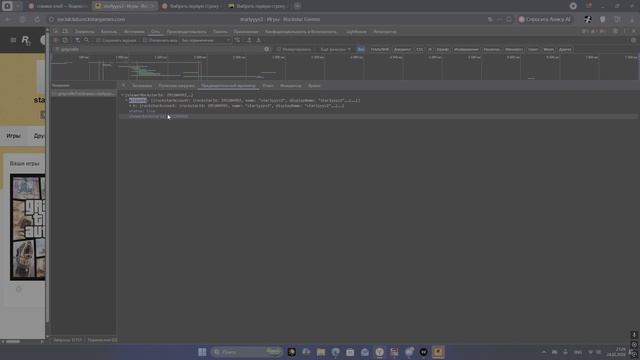Open the 'Игры' tab on the Roblox page
Image resolution: width=640 pixels, height=360 pixels.
tap(13, 136)
